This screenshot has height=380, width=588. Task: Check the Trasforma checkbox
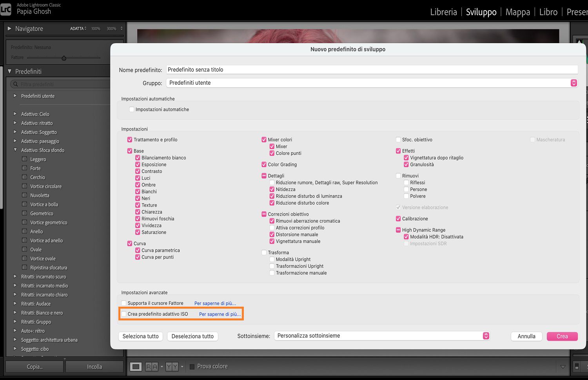click(264, 253)
